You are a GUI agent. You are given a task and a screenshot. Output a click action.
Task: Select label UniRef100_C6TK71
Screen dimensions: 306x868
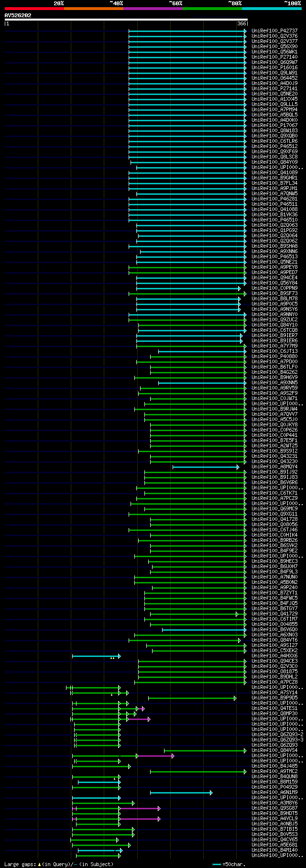(x=274, y=493)
